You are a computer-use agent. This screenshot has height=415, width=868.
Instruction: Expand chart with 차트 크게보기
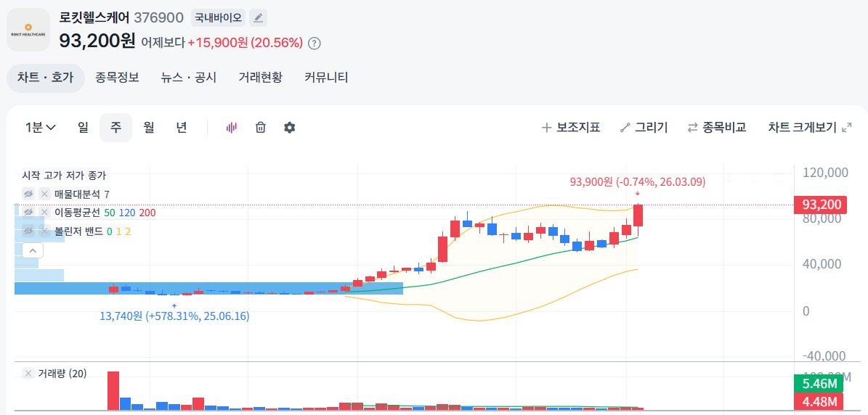(809, 128)
